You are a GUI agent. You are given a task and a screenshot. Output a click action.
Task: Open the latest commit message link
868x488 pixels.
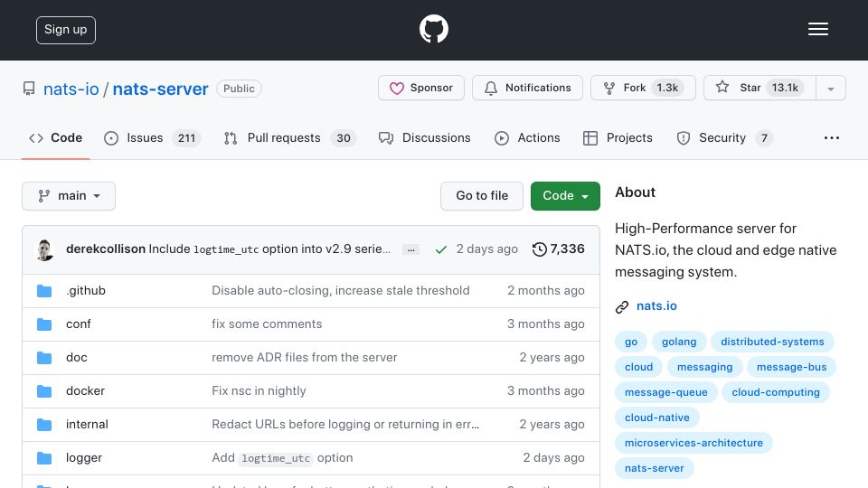coord(269,249)
